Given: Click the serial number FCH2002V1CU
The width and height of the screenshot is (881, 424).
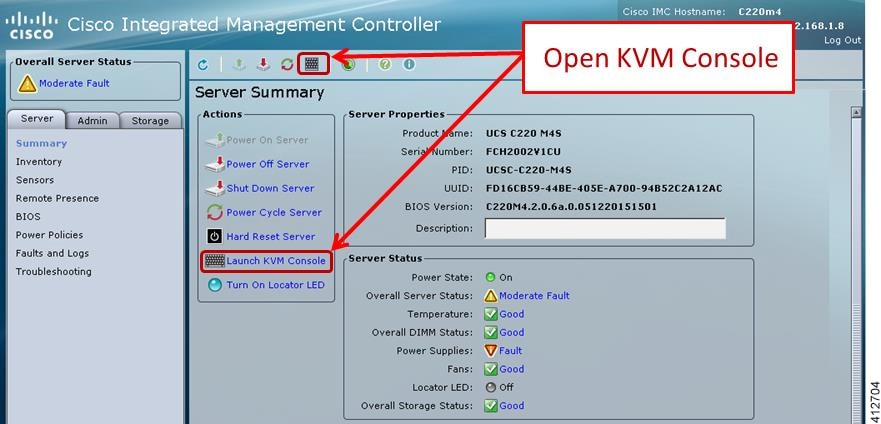Looking at the screenshot, I should point(523,152).
